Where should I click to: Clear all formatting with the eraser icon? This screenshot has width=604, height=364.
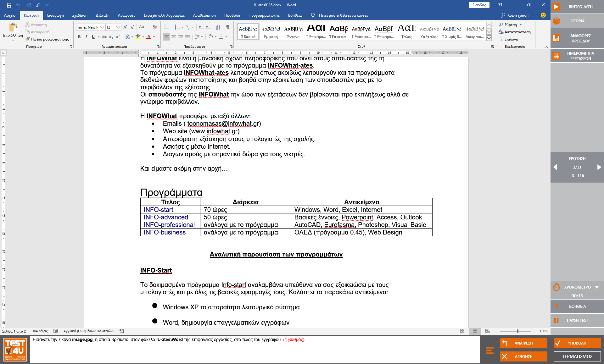tap(154, 27)
